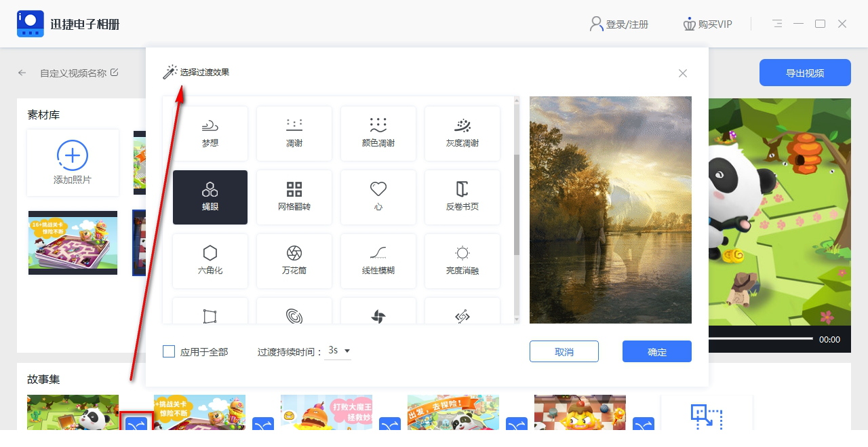Image resolution: width=868 pixels, height=447 pixels.
Task: Open the 过渡持续时间 duration dropdown
Action: pos(338,351)
